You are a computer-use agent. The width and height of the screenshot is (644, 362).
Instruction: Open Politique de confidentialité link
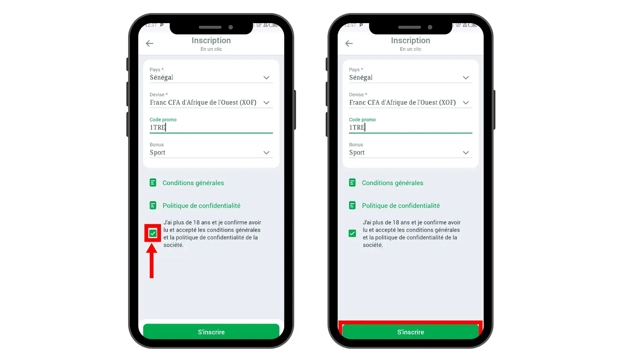coord(201,205)
